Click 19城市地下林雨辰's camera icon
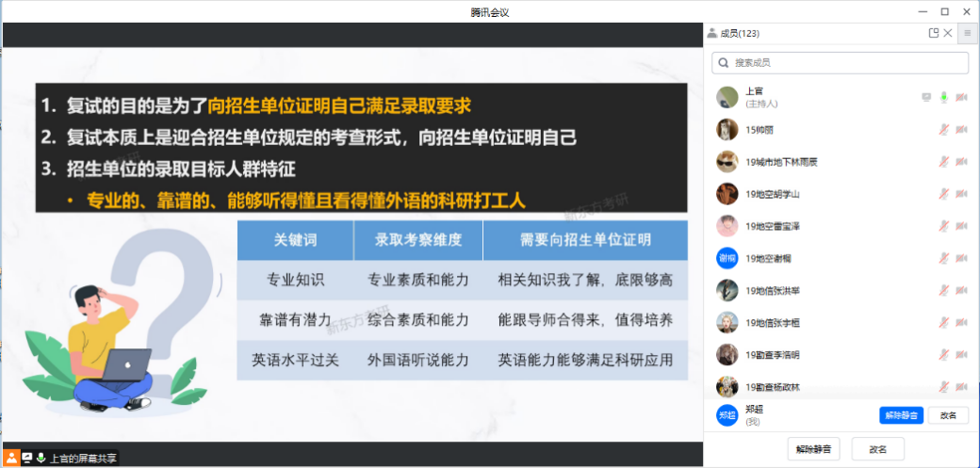Image resolution: width=980 pixels, height=468 pixels. coord(961,162)
